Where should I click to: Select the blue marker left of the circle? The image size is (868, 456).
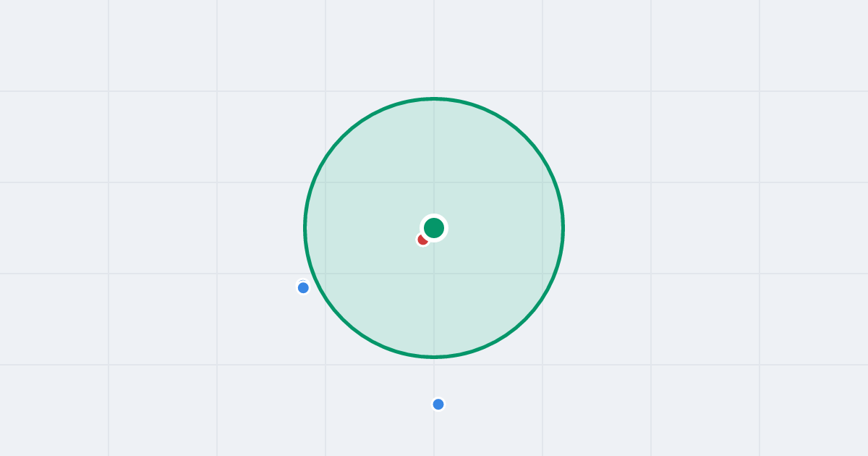point(303,287)
